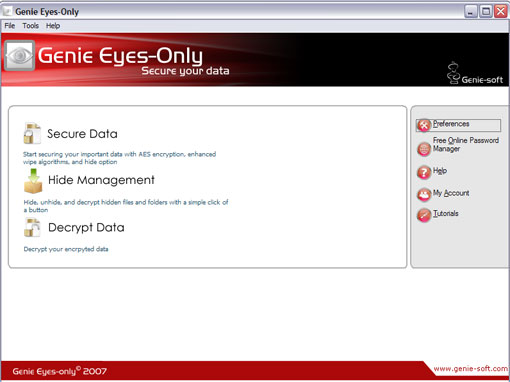Open the Tools menu
510x382 pixels.
coord(30,26)
